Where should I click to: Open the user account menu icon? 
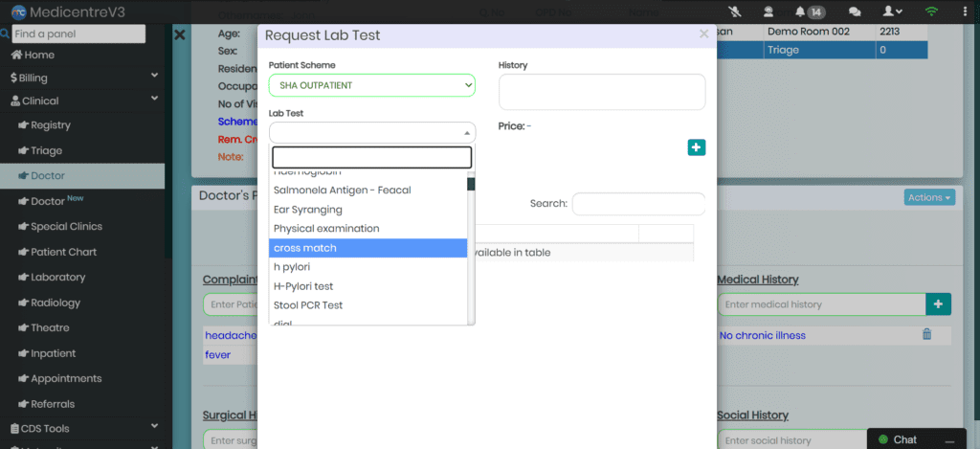891,11
